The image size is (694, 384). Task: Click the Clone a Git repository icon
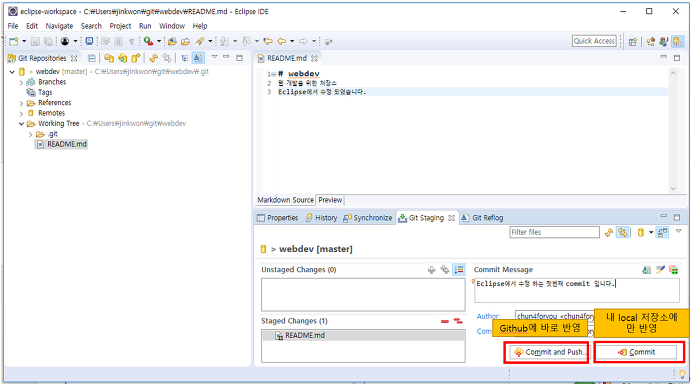tap(123, 58)
